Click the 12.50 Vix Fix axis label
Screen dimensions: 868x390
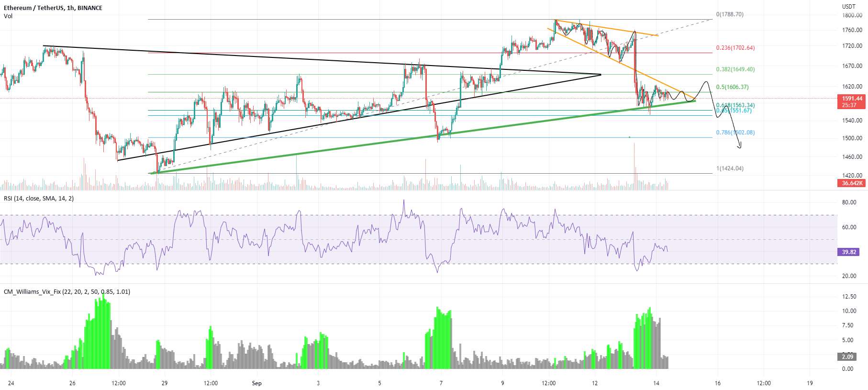[849, 297]
